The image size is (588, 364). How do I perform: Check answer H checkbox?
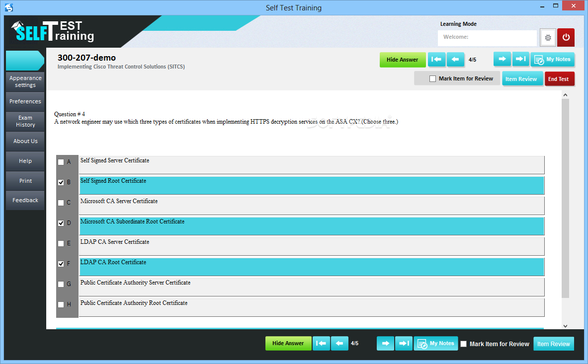61,304
